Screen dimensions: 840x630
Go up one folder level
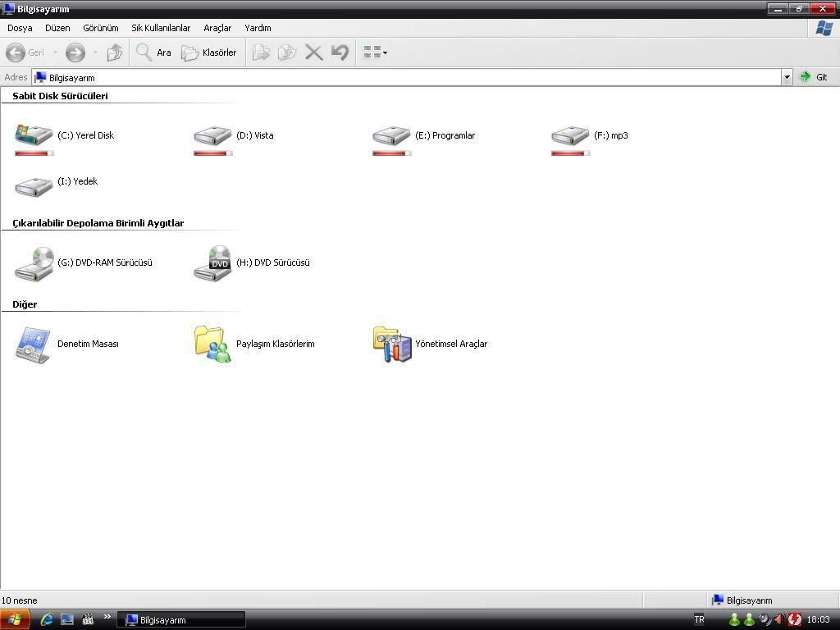click(115, 52)
